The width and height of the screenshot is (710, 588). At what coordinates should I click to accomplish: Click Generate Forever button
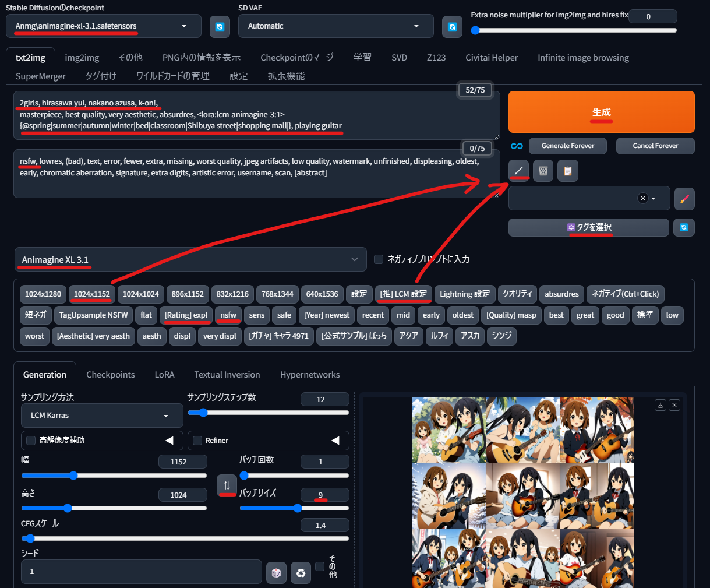pos(568,146)
